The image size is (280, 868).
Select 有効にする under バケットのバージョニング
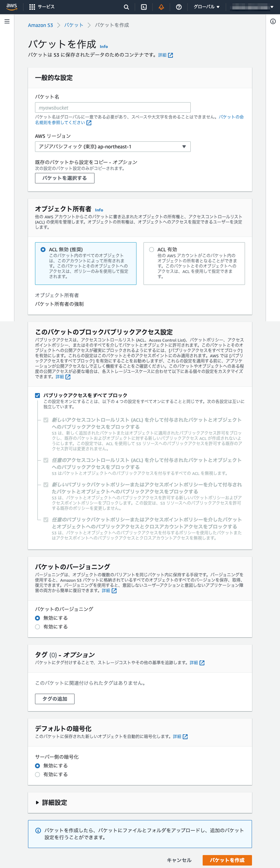click(37, 627)
